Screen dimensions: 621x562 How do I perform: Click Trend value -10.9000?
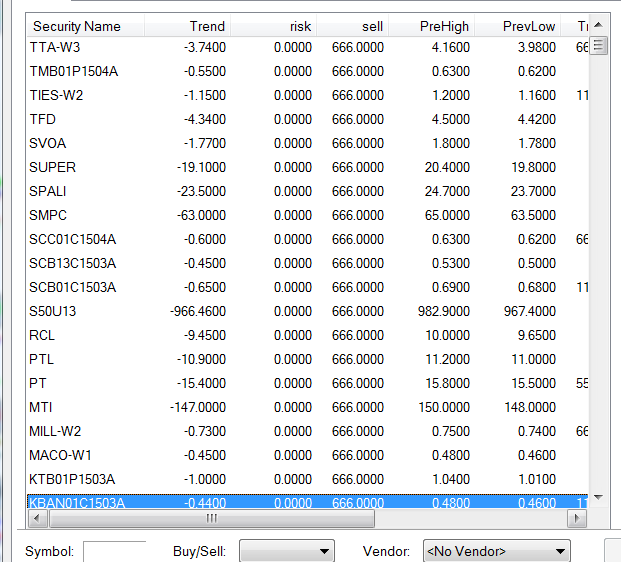pos(201,359)
